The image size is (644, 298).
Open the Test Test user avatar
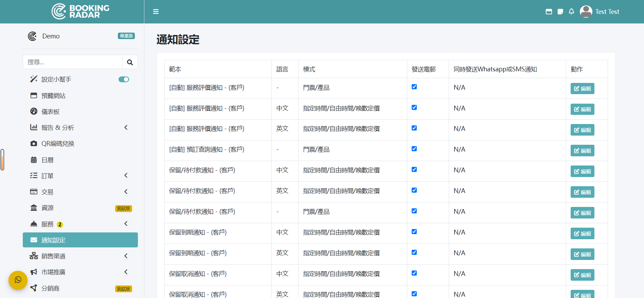click(586, 12)
